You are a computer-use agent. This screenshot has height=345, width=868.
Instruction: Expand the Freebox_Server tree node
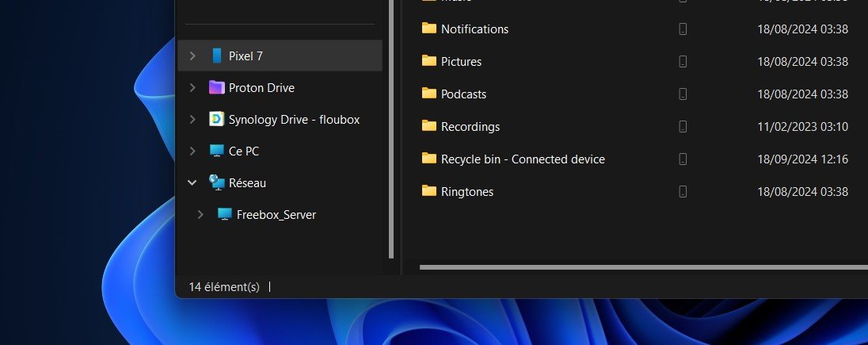(x=200, y=215)
